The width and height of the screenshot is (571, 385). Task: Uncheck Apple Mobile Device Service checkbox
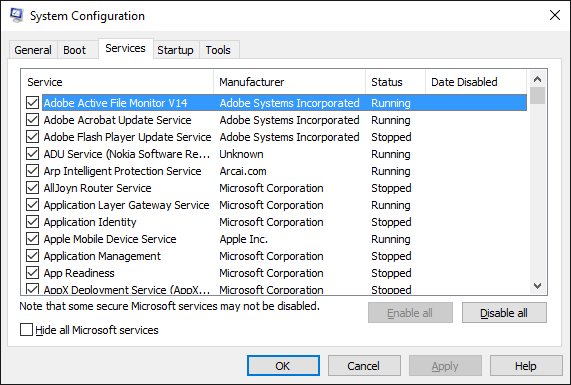point(32,239)
